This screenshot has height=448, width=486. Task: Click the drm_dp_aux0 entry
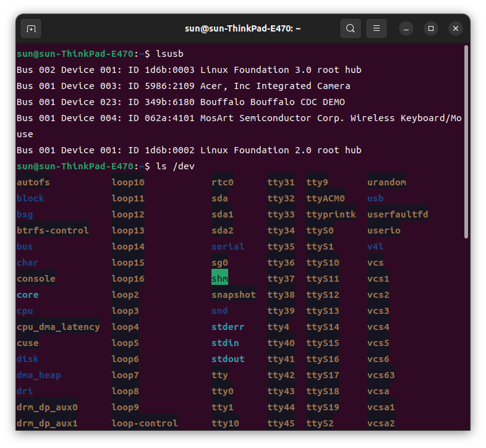47,407
